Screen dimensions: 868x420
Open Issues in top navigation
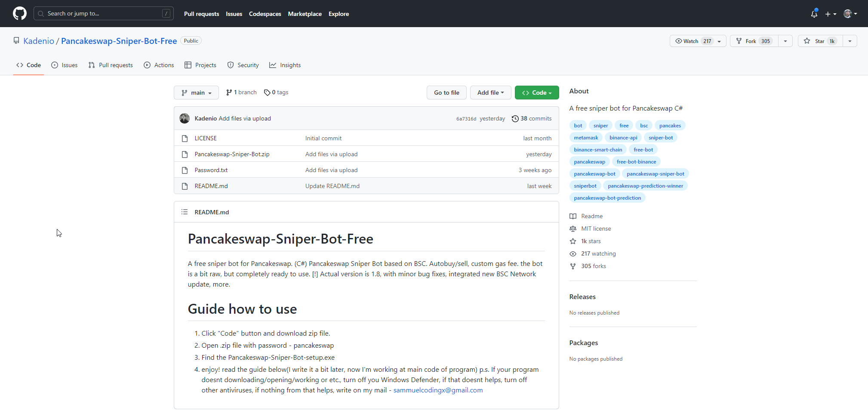[x=234, y=14]
